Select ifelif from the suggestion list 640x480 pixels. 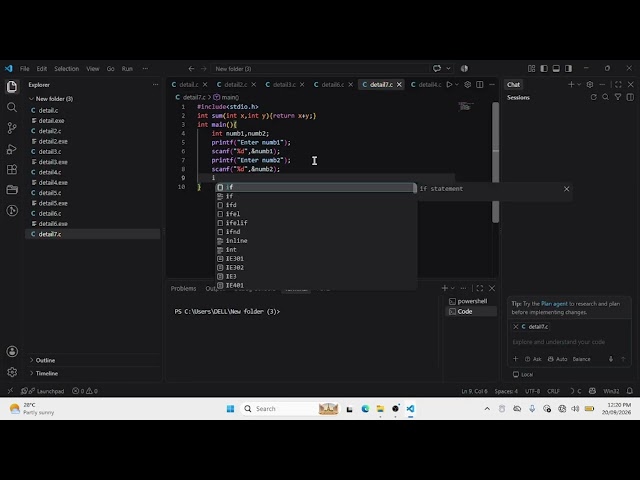[x=315, y=223]
